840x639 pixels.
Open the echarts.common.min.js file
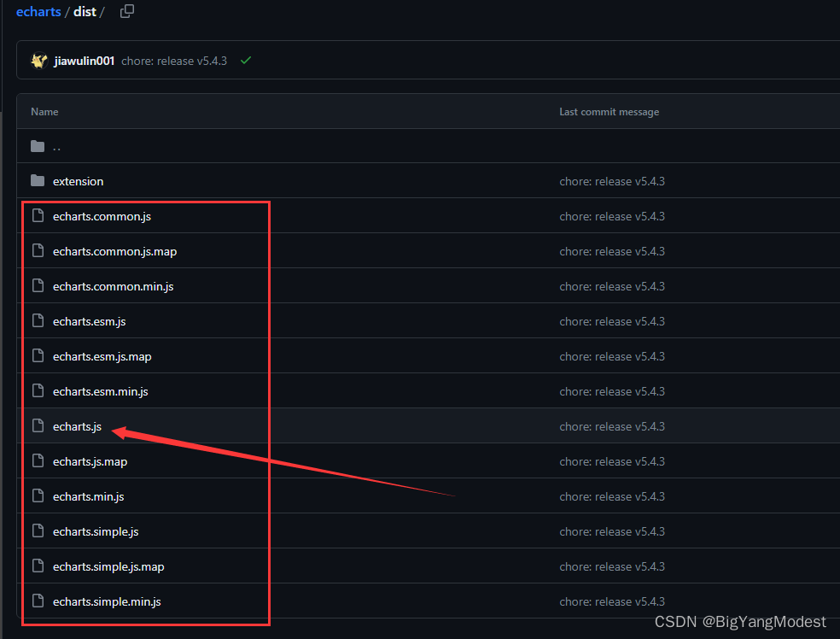coord(113,285)
